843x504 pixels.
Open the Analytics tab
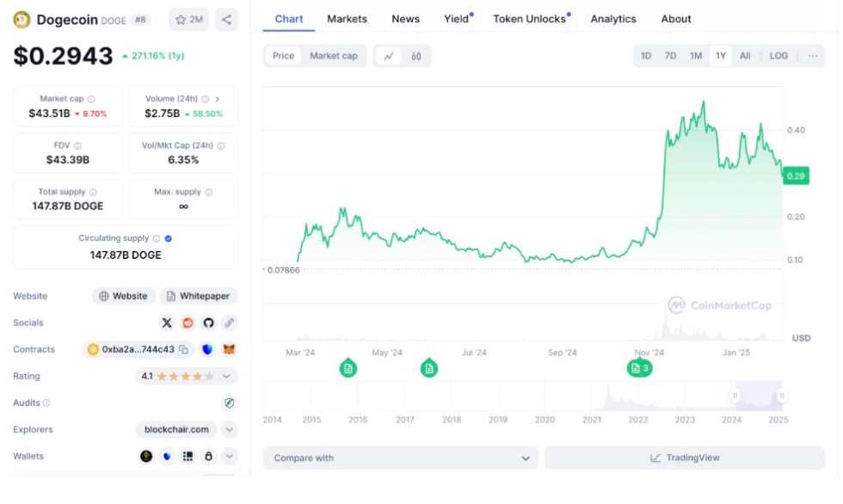pos(613,19)
